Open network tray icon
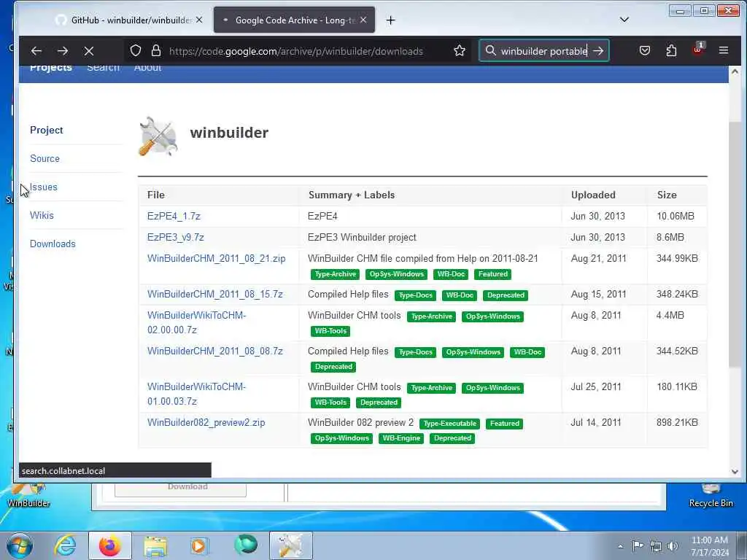This screenshot has height=560, width=747. [x=656, y=546]
